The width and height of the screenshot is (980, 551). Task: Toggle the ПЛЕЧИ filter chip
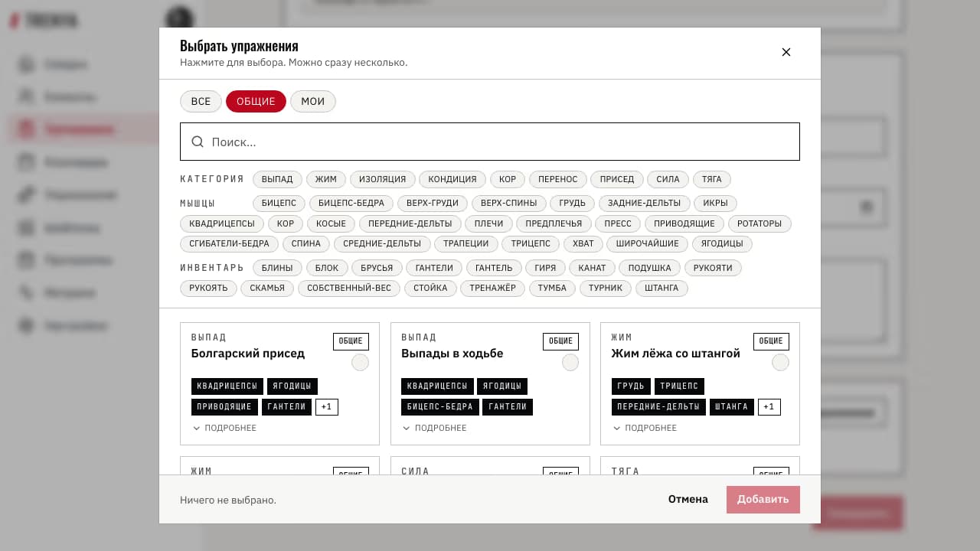pyautogui.click(x=488, y=223)
